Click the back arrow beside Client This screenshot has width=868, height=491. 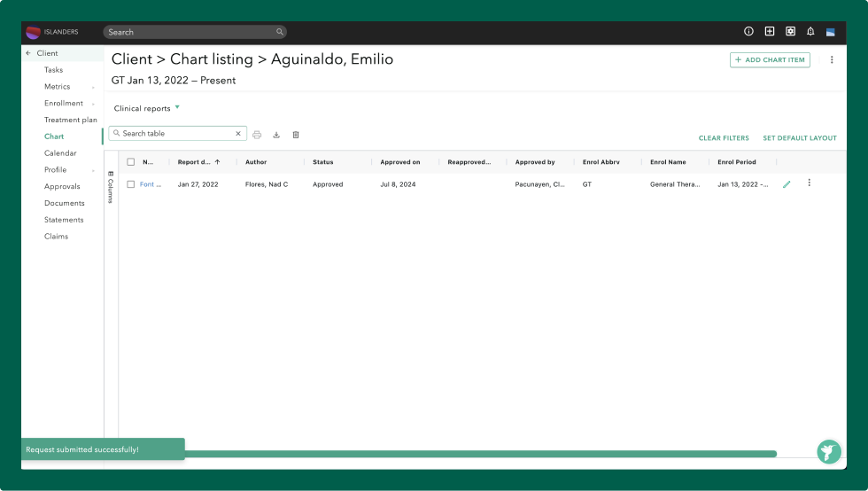[x=28, y=53]
